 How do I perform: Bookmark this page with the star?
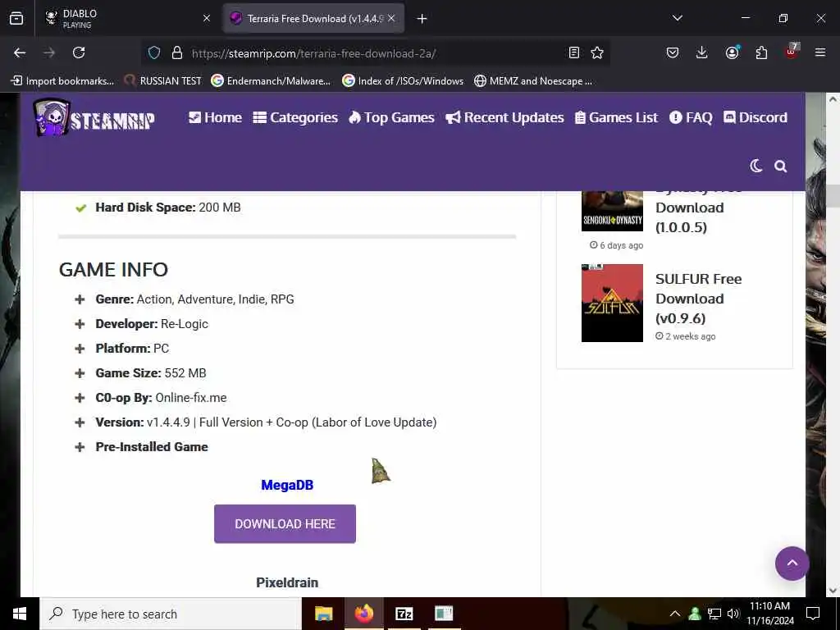click(597, 52)
